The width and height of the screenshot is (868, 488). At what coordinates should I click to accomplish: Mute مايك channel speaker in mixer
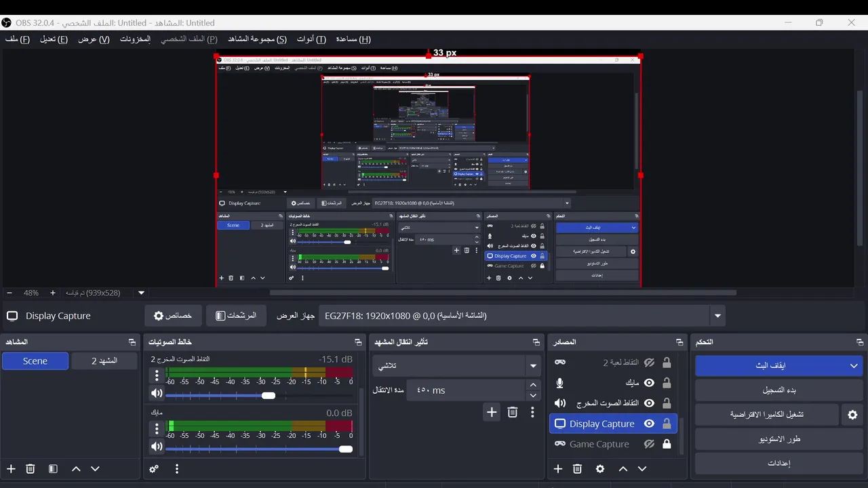coord(157,447)
